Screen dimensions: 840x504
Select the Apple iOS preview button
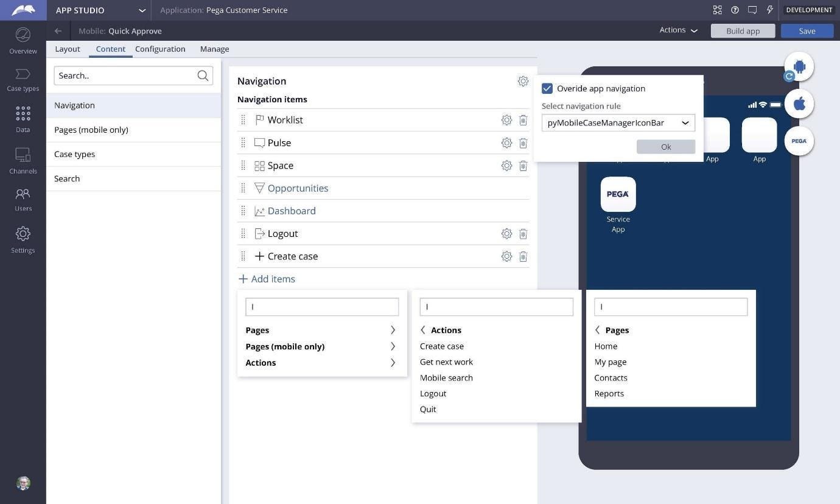(x=799, y=103)
